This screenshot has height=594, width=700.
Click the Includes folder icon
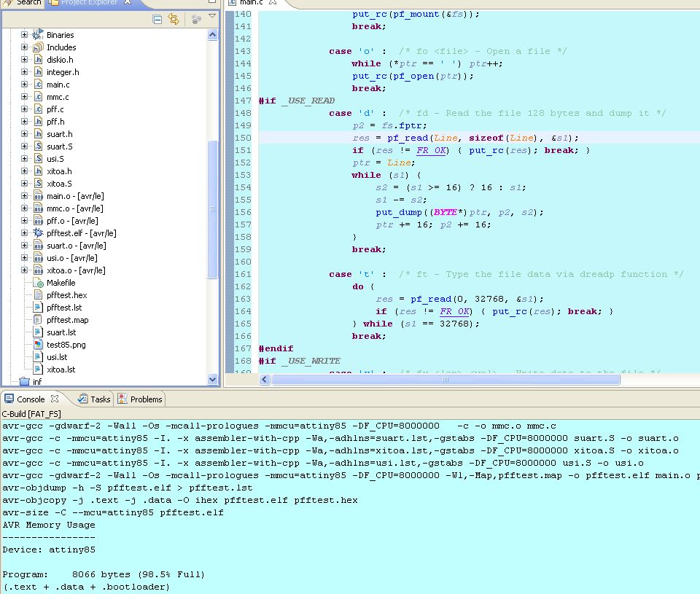point(38,47)
